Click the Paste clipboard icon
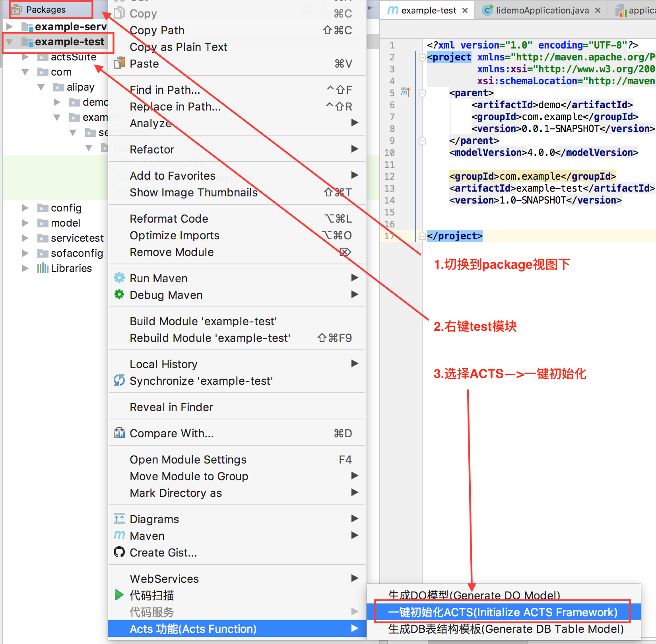 (119, 63)
